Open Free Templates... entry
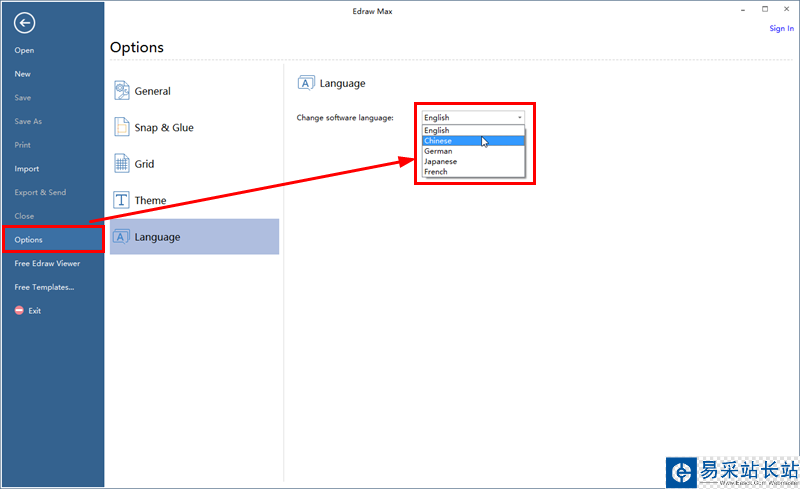Screen dimensions: 800x489 point(44,287)
